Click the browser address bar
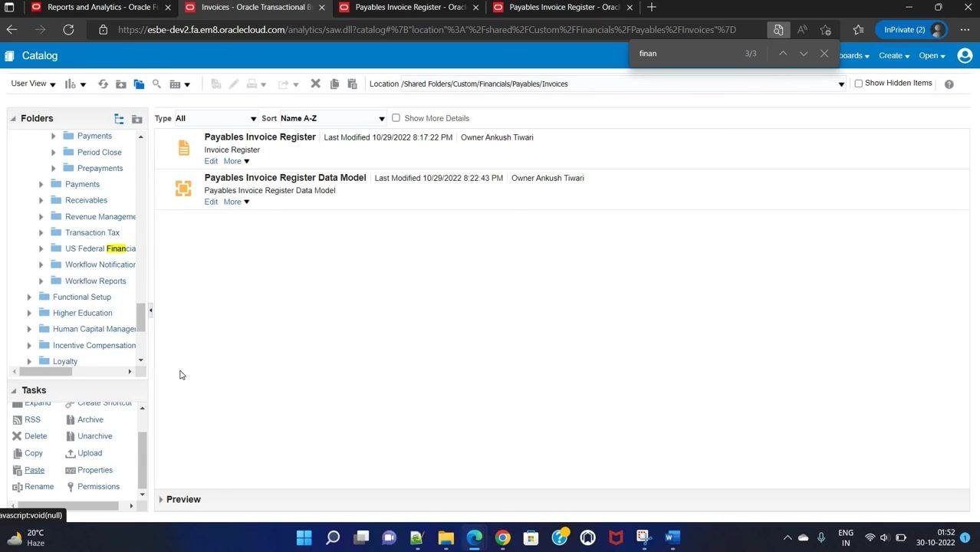980x552 pixels. coord(426,30)
